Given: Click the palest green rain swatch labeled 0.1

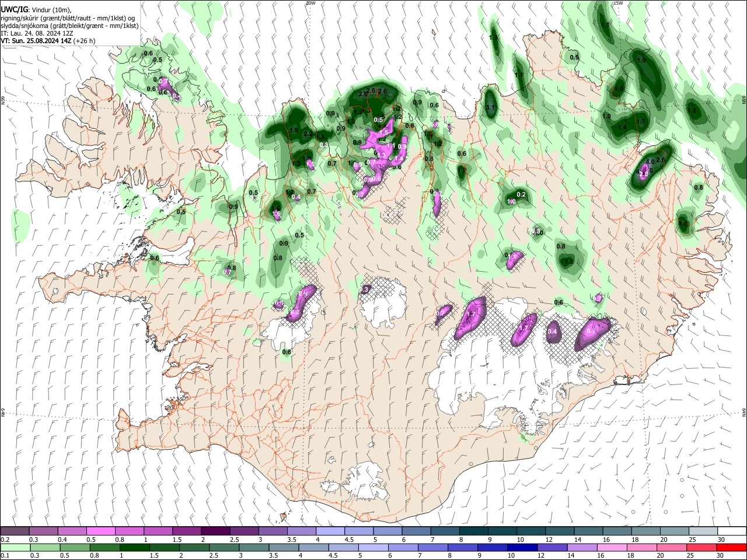Looking at the screenshot, I should click(16, 547).
